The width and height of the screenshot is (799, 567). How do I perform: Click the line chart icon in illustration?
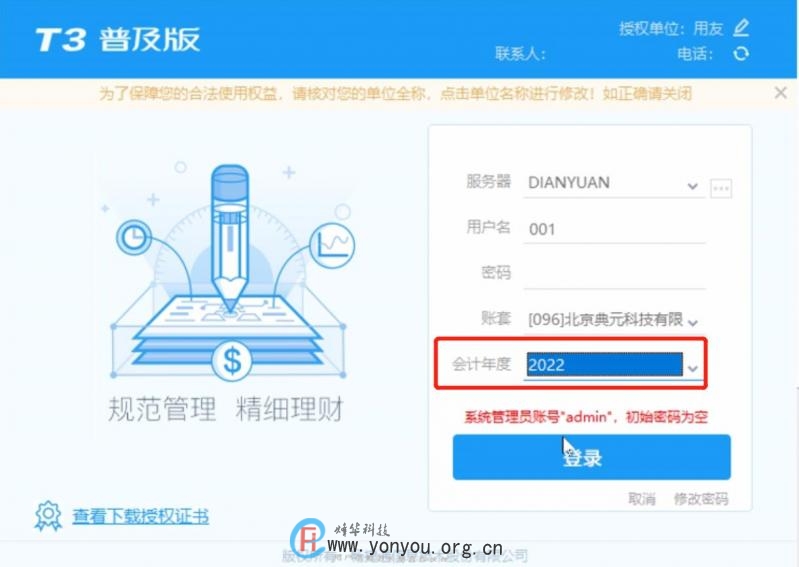332,246
